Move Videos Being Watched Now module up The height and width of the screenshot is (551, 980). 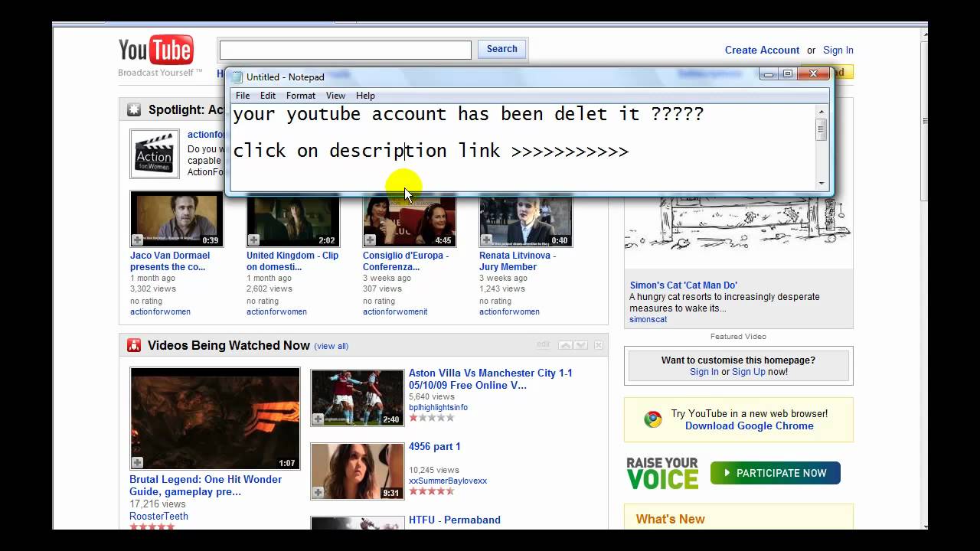coord(565,346)
